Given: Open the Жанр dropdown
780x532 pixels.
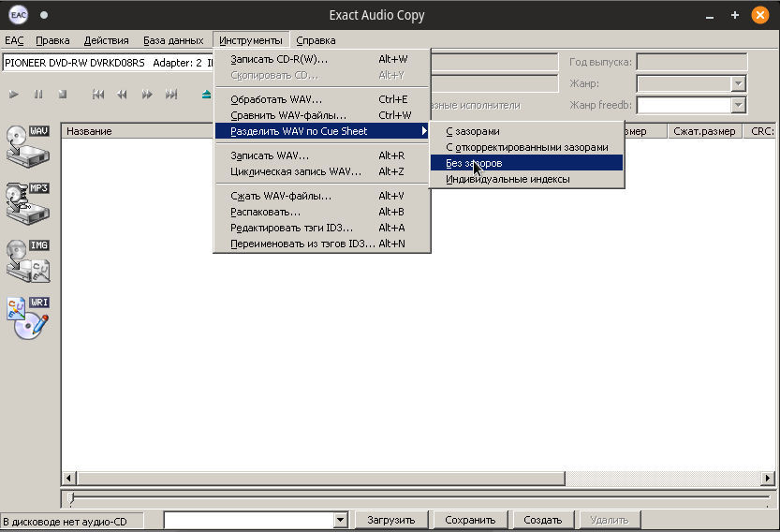Looking at the screenshot, I should [738, 83].
